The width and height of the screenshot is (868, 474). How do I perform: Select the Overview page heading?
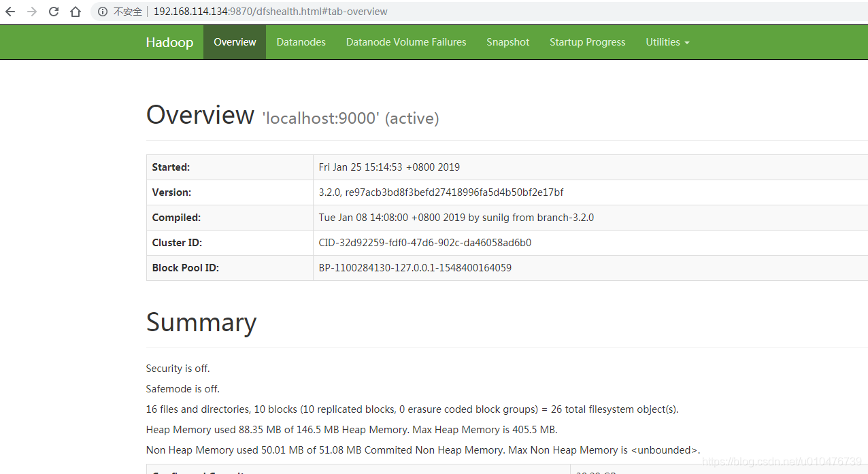[x=200, y=115]
